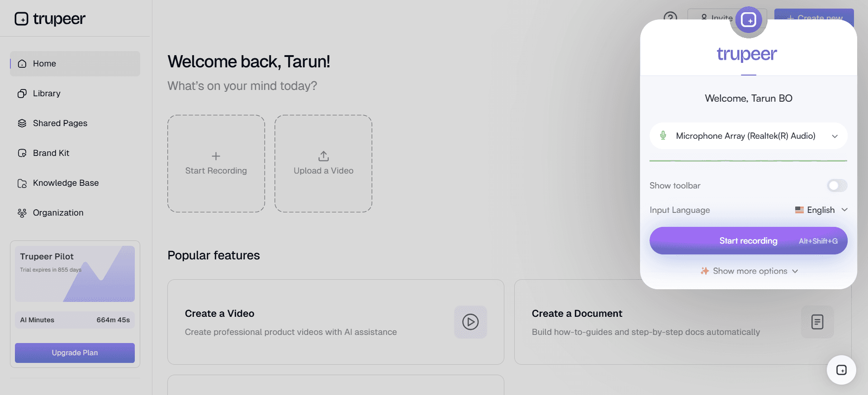Click the Upload a Video card
The height and width of the screenshot is (395, 868).
coord(323,164)
